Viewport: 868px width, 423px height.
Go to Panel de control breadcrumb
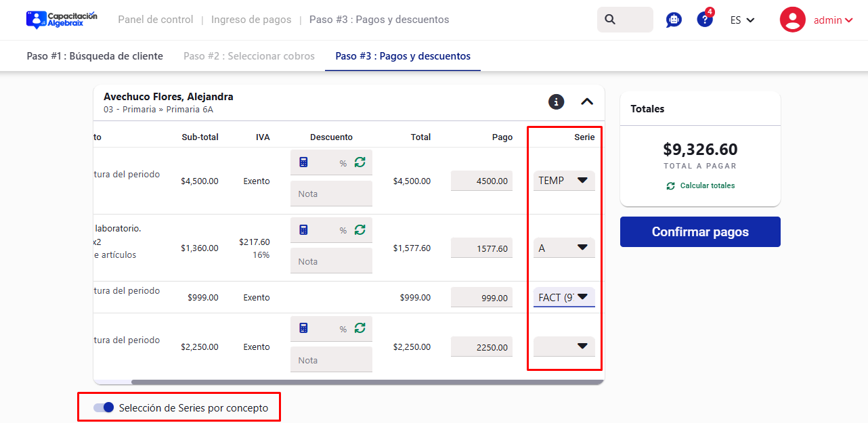[156, 20]
